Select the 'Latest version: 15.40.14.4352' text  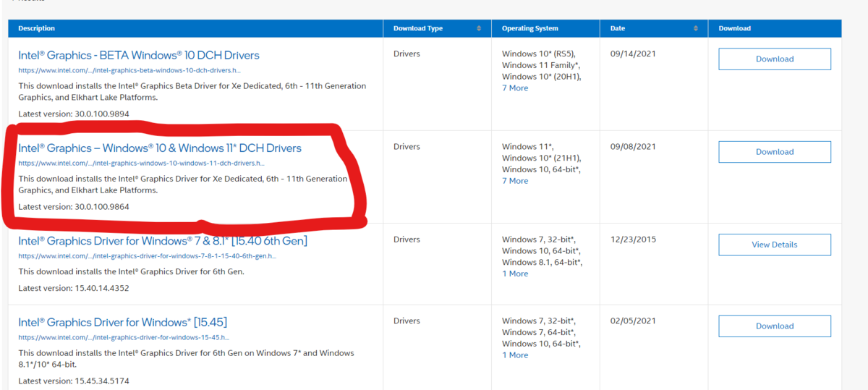[74, 288]
